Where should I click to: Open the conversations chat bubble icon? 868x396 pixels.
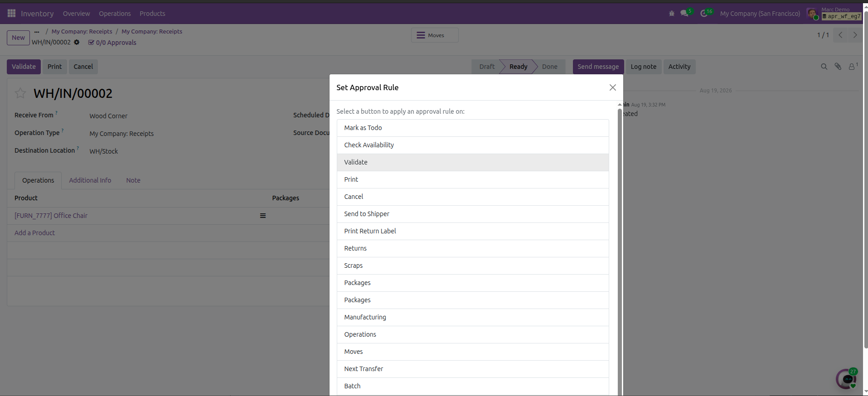pos(685,13)
